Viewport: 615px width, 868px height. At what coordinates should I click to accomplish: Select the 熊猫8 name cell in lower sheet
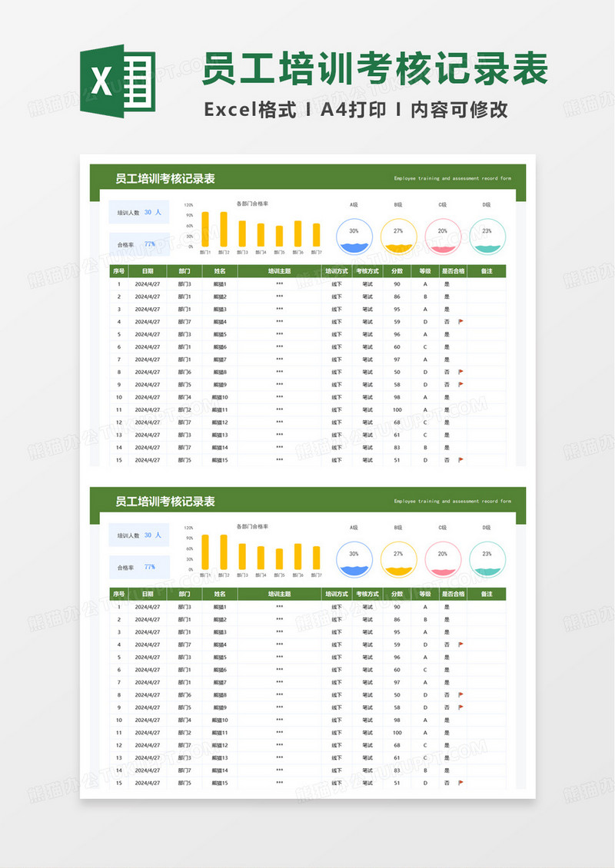pos(220,694)
